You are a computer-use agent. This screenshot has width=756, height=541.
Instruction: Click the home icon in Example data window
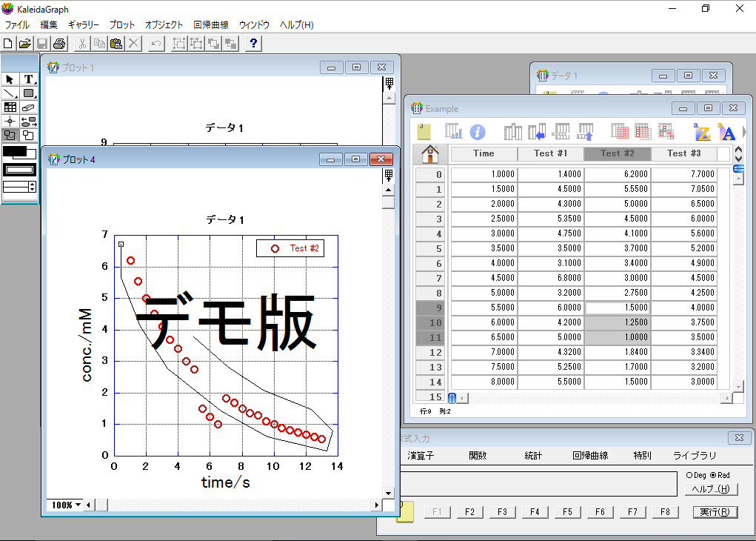point(430,154)
